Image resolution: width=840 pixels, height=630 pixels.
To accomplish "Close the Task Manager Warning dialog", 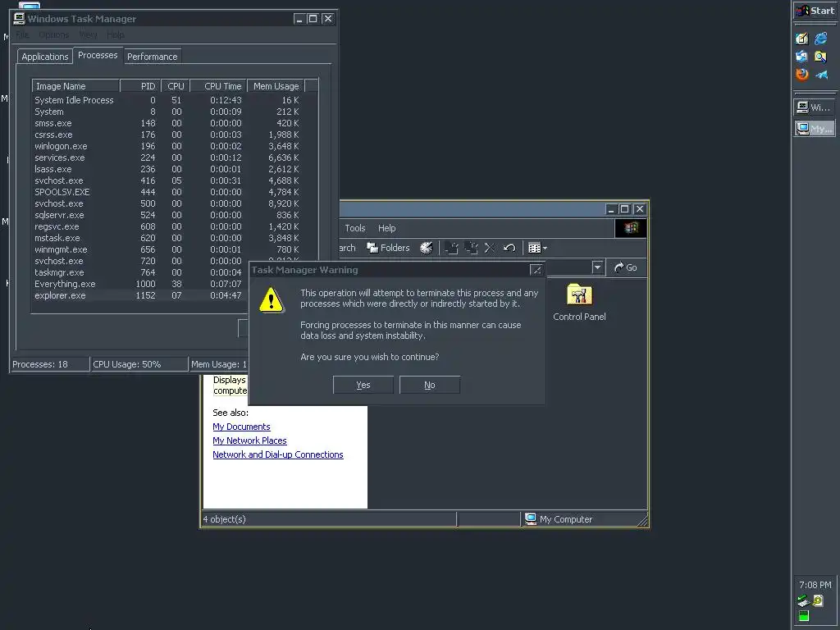I will [x=536, y=270].
